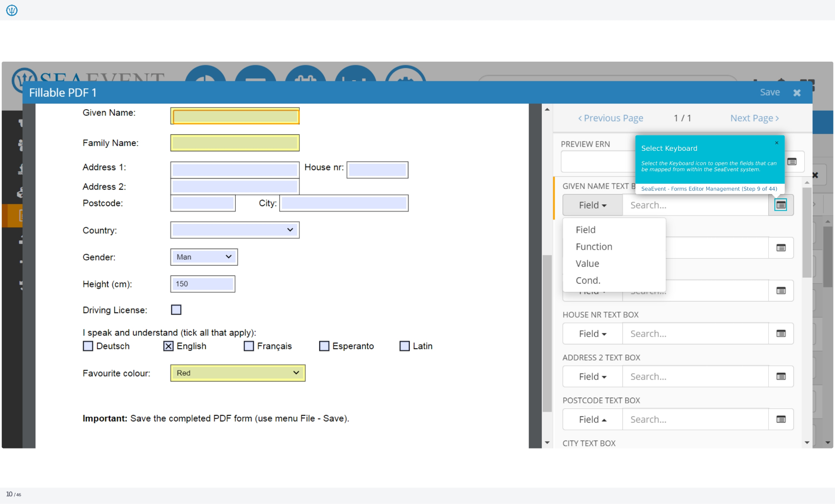Click the Height field showing 150
The height and width of the screenshot is (504, 835).
click(x=203, y=284)
